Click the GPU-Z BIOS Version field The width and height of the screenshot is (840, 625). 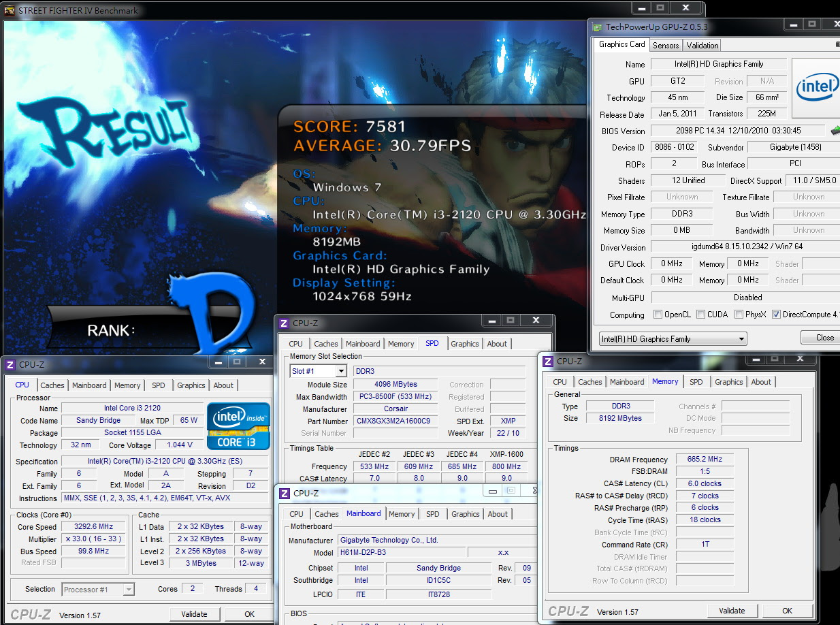tap(737, 131)
